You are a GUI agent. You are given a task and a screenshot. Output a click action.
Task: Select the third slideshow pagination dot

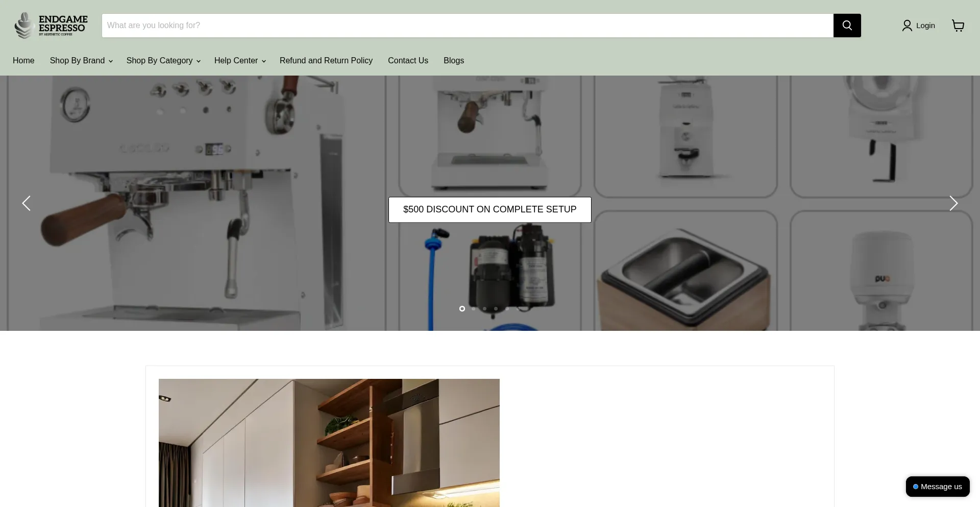484,308
